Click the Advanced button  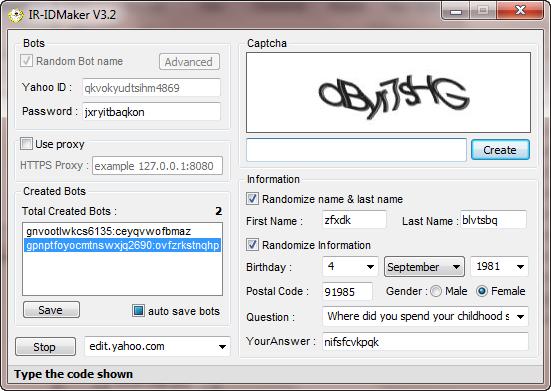189,62
